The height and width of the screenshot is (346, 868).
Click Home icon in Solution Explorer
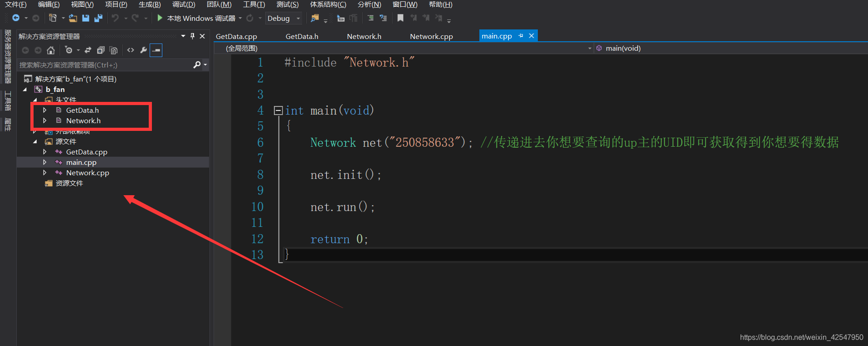pyautogui.click(x=51, y=50)
